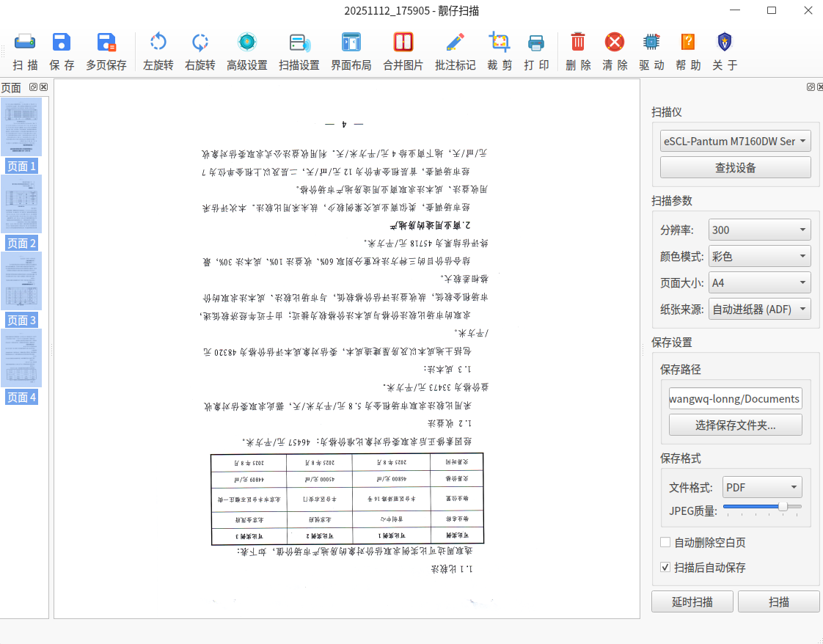Image resolution: width=823 pixels, height=644 pixels.
Task: Select 页面 3 thumbnail
Action: [21, 290]
